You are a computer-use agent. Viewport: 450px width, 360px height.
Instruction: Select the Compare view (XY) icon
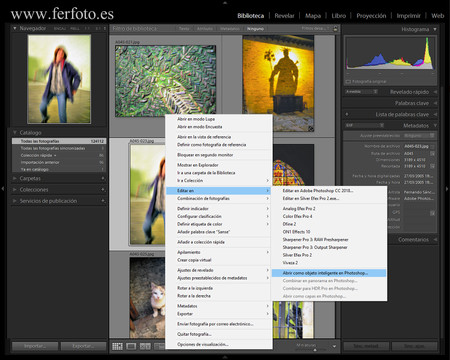pyautogui.click(x=145, y=347)
